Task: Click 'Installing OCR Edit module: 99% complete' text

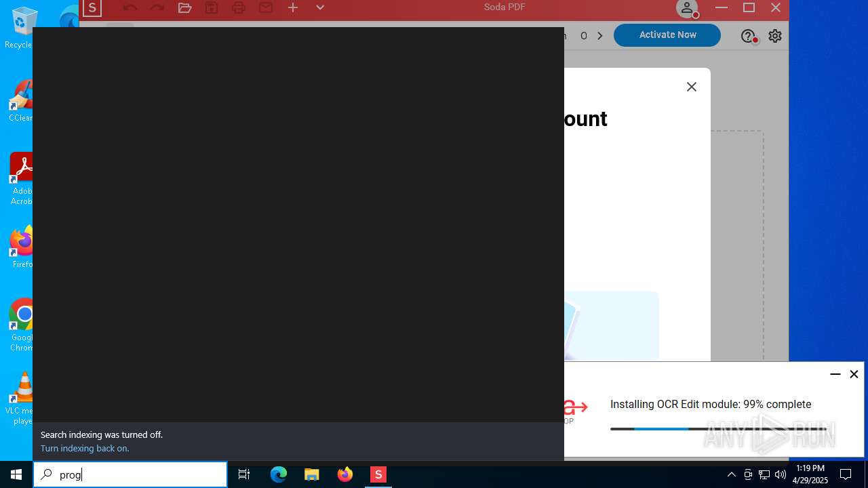Action: pyautogui.click(x=711, y=404)
